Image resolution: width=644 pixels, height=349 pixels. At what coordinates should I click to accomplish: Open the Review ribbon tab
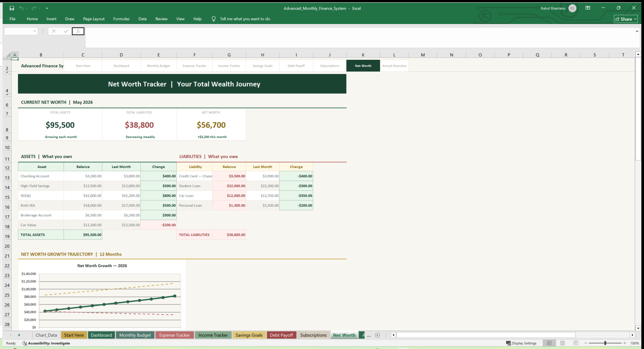[x=161, y=19]
